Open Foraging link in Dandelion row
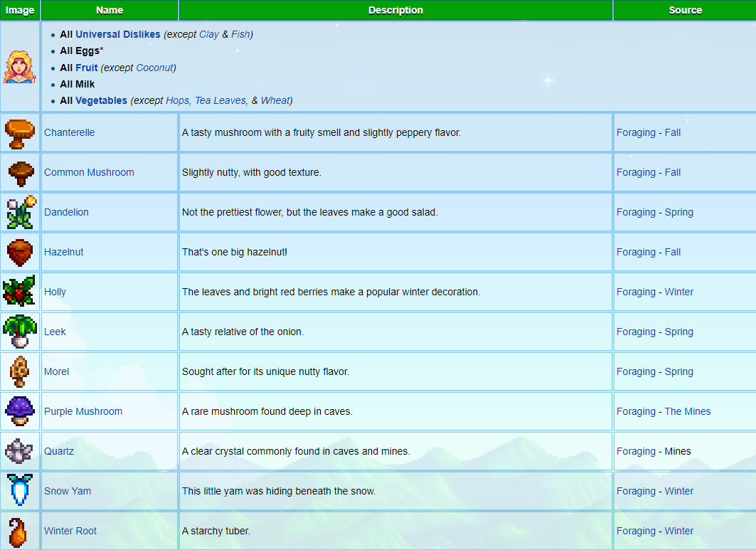This screenshot has width=756, height=550. 636,212
